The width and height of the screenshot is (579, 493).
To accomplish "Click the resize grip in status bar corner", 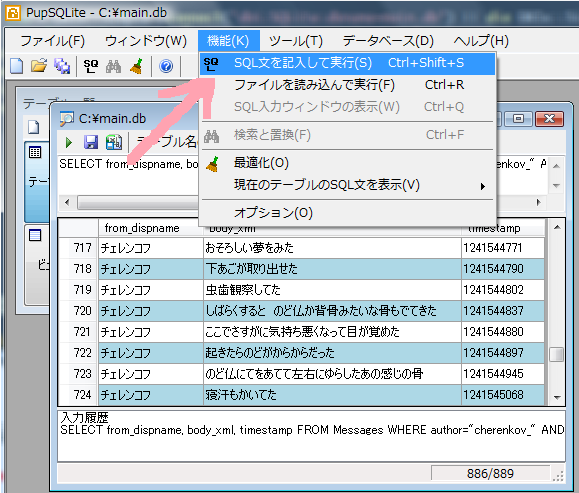I will pyautogui.click(x=558, y=476).
